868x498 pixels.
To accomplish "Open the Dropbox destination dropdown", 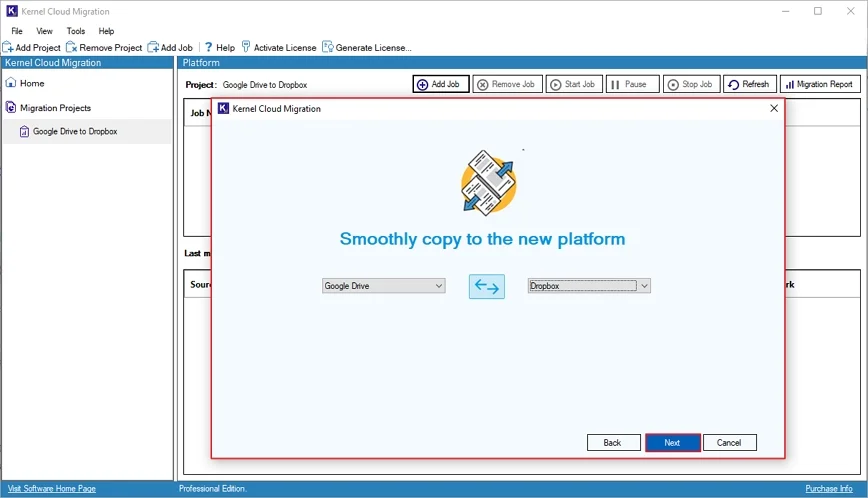I will [589, 286].
